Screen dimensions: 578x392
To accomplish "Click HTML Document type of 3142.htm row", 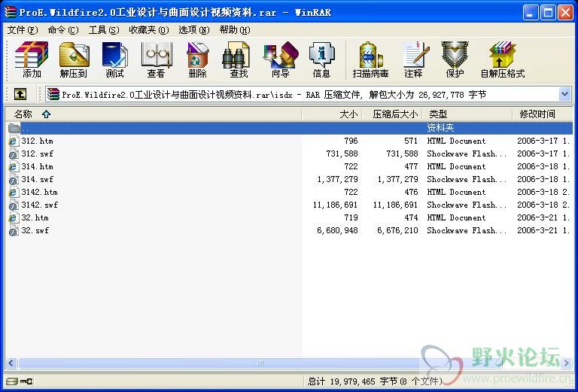I will point(456,193).
